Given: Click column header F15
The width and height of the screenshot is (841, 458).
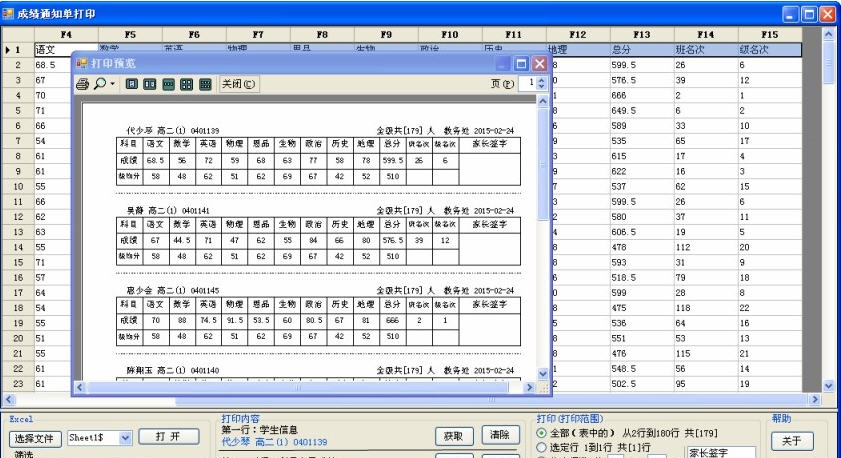Looking at the screenshot, I should point(769,34).
